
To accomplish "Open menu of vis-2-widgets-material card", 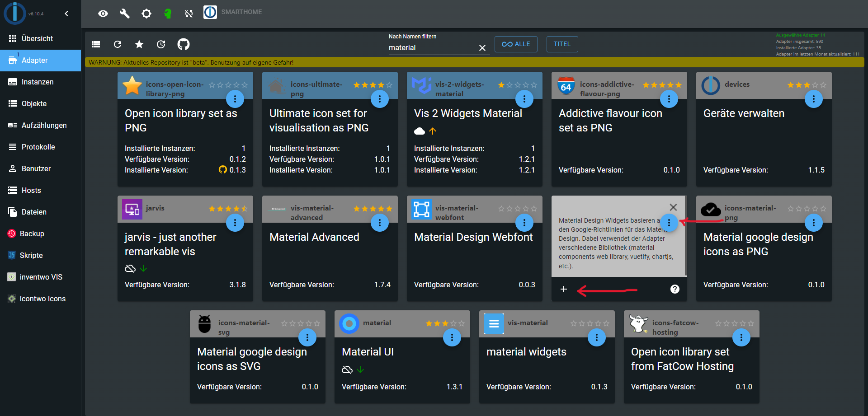I will pos(524,99).
